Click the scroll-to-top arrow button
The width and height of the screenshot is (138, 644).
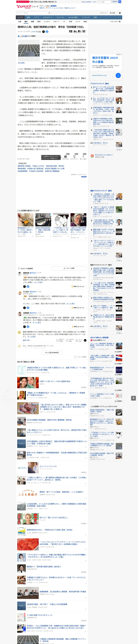(x=133, y=398)
